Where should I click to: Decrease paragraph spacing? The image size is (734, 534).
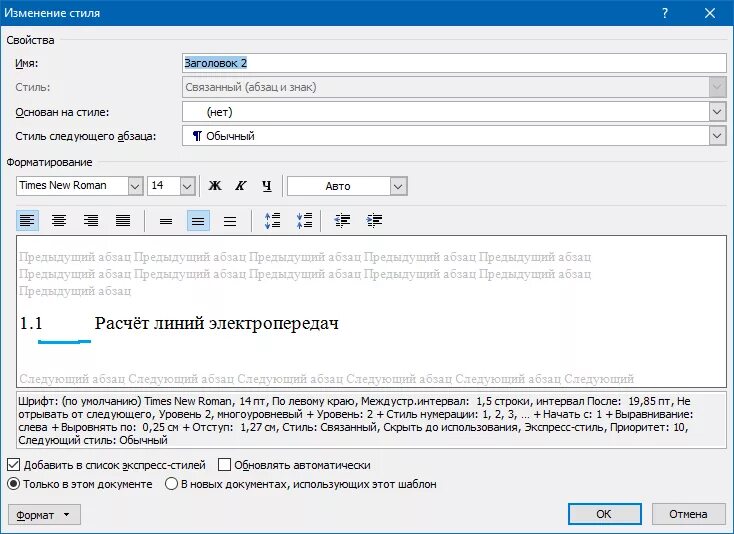304,220
